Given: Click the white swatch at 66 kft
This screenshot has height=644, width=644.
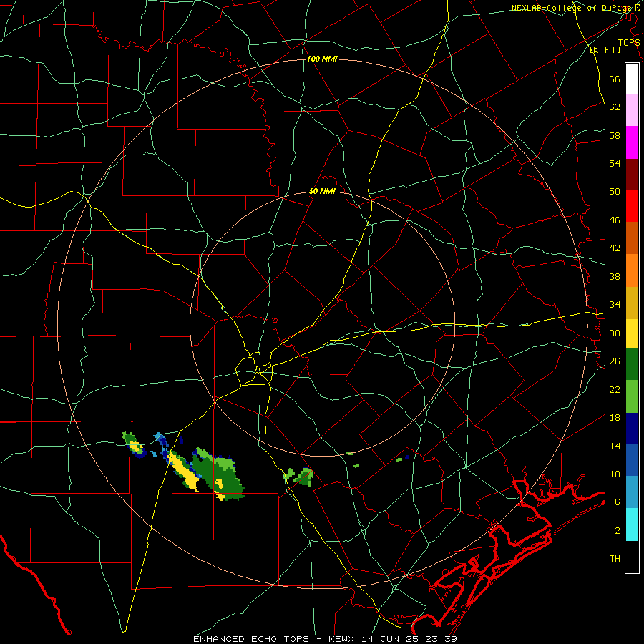Looking at the screenshot, I should coord(632,79).
